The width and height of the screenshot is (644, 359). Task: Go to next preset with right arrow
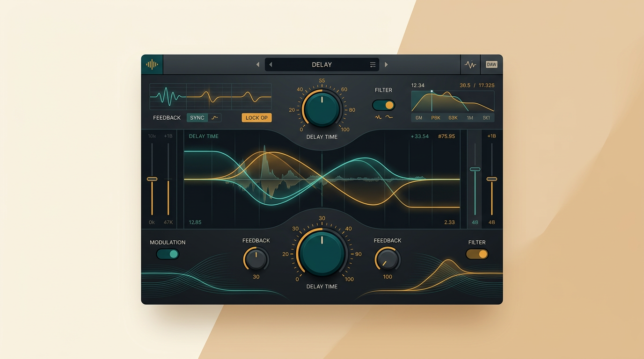click(386, 65)
